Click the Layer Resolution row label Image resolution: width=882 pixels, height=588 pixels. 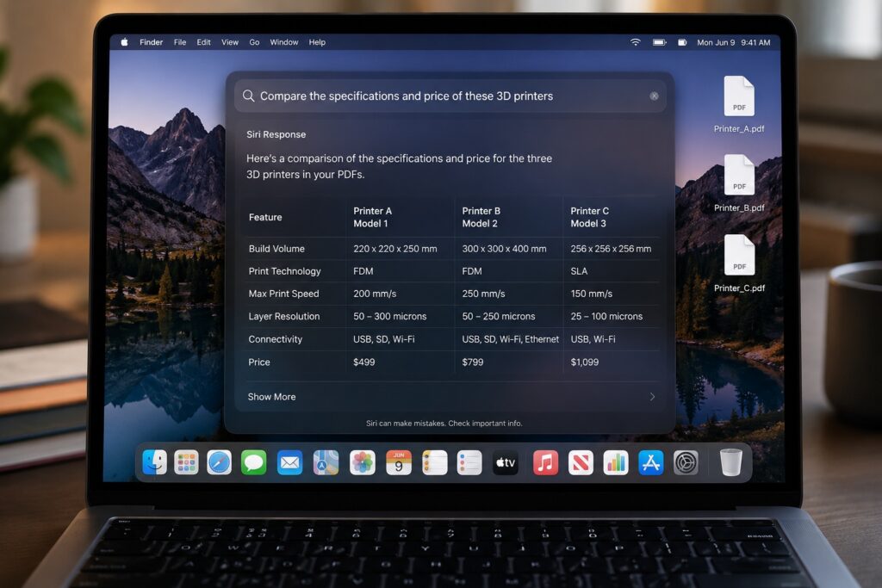(x=284, y=316)
